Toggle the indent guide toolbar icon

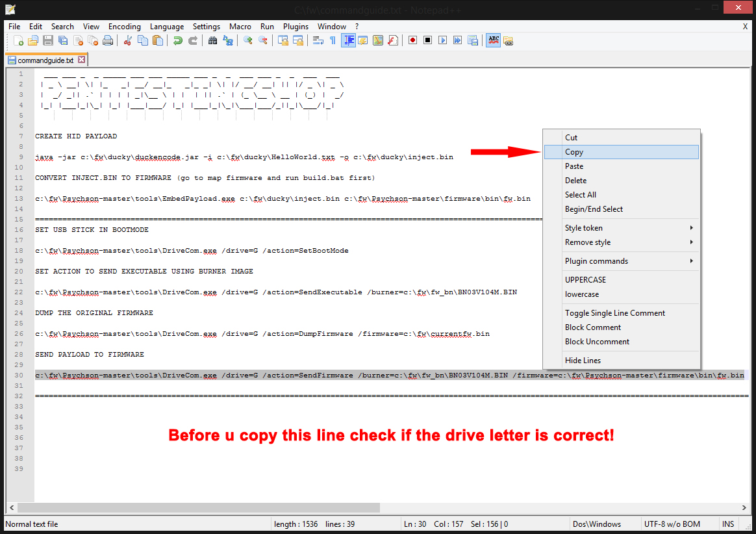(348, 40)
